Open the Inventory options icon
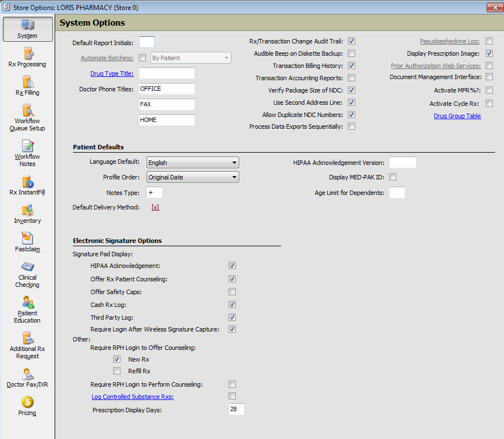 pos(27,210)
